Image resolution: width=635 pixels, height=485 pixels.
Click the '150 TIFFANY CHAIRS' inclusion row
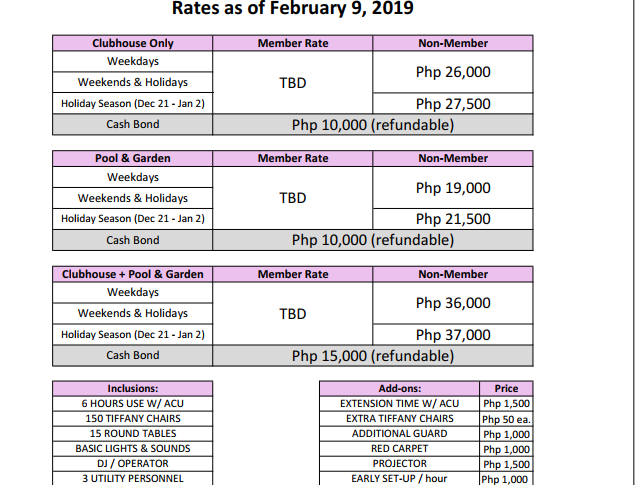tap(133, 418)
